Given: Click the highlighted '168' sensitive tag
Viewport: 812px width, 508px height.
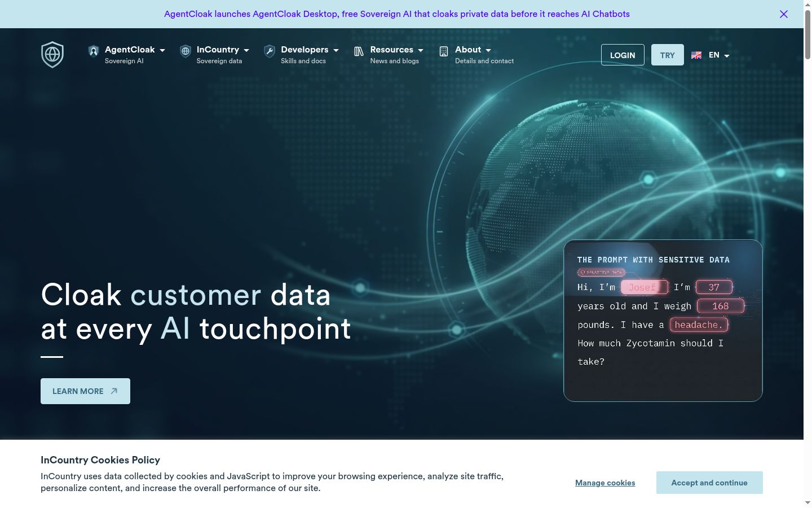Looking at the screenshot, I should (x=721, y=306).
